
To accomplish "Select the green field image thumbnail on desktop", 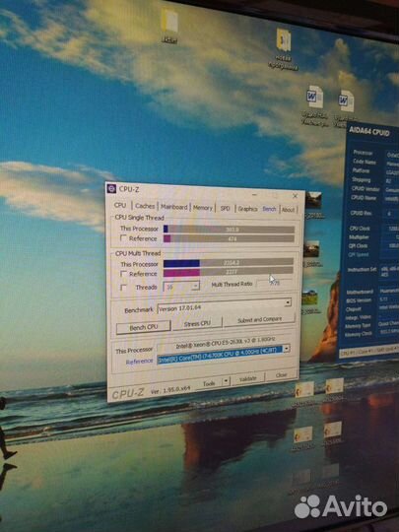I will pos(309,299).
